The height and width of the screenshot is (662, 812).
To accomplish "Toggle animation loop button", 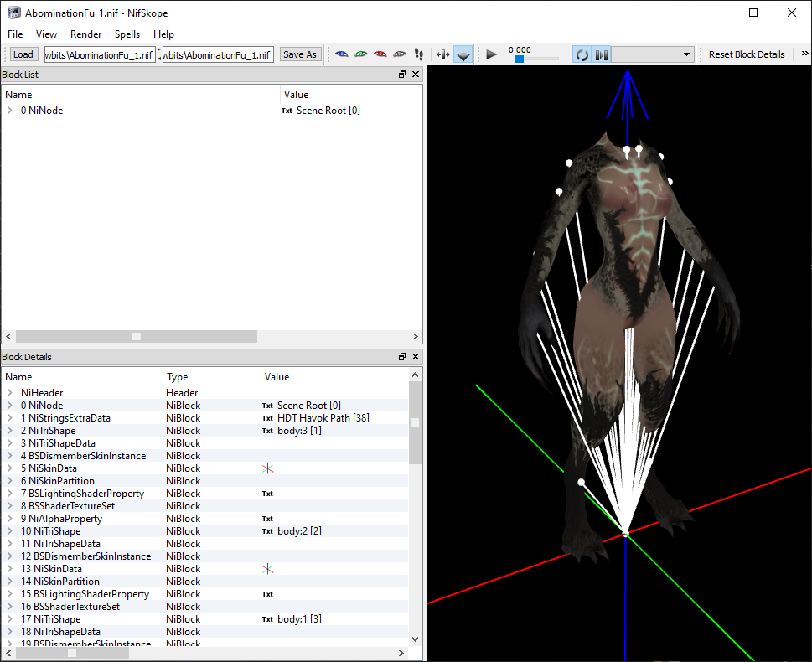I will coord(582,54).
